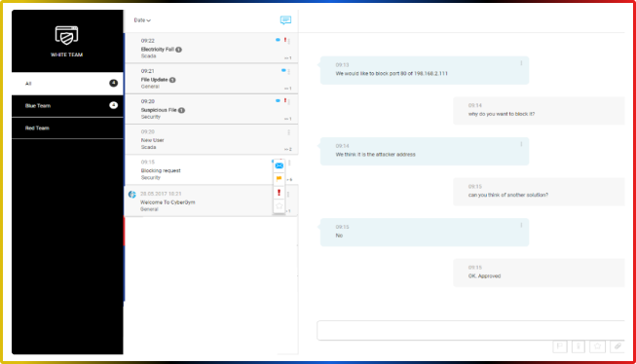Open the Suspicious File conversation
Image resolution: width=636 pixels, height=364 pixels.
(211, 109)
